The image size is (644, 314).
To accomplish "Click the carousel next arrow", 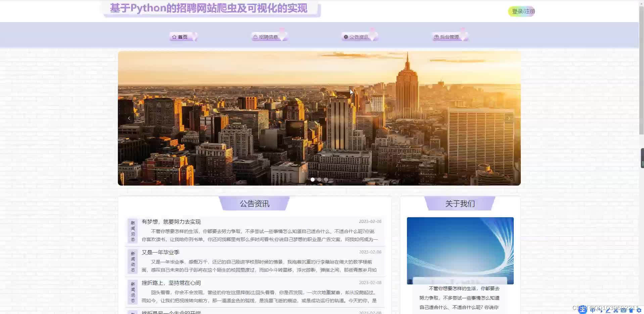I will click(x=509, y=118).
